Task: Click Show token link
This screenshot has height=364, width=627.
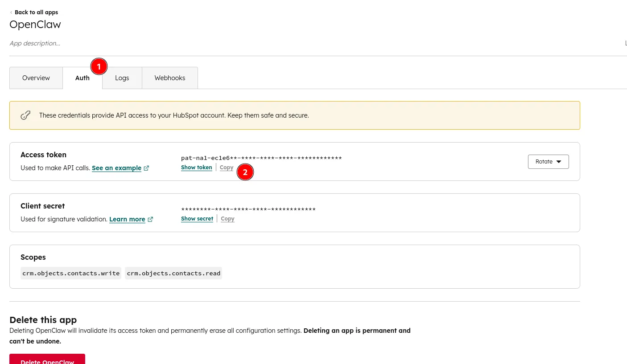Action: click(197, 168)
